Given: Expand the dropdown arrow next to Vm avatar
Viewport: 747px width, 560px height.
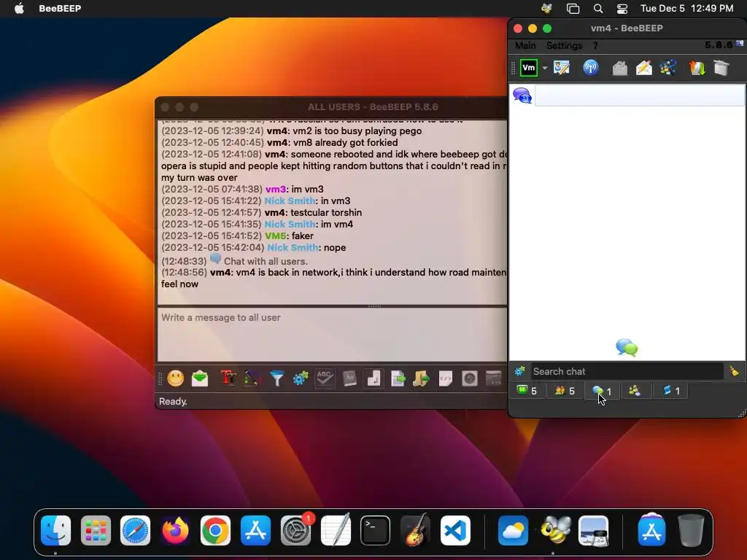Looking at the screenshot, I should [x=544, y=68].
